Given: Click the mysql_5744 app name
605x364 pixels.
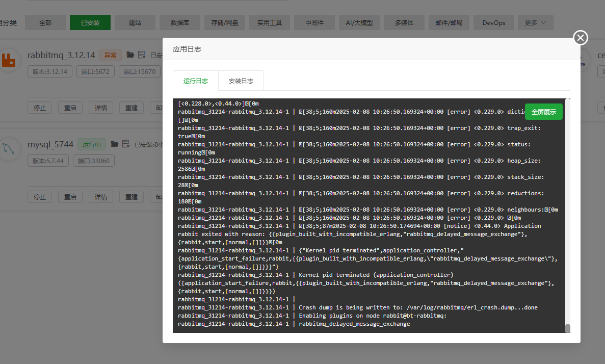Looking at the screenshot, I should point(50,144).
